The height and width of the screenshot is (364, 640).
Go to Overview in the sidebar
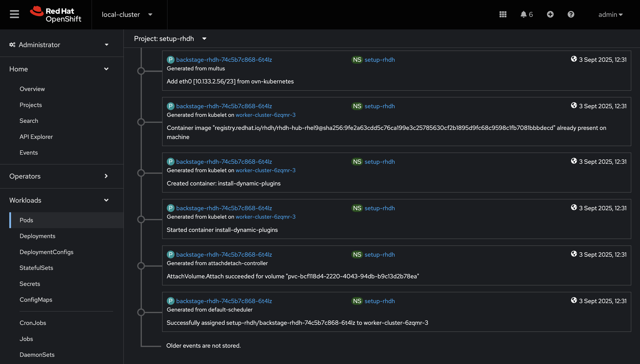(x=32, y=89)
